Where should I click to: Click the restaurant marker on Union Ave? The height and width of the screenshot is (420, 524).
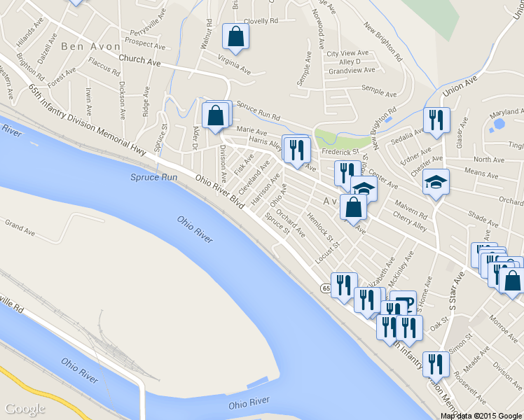tap(436, 122)
